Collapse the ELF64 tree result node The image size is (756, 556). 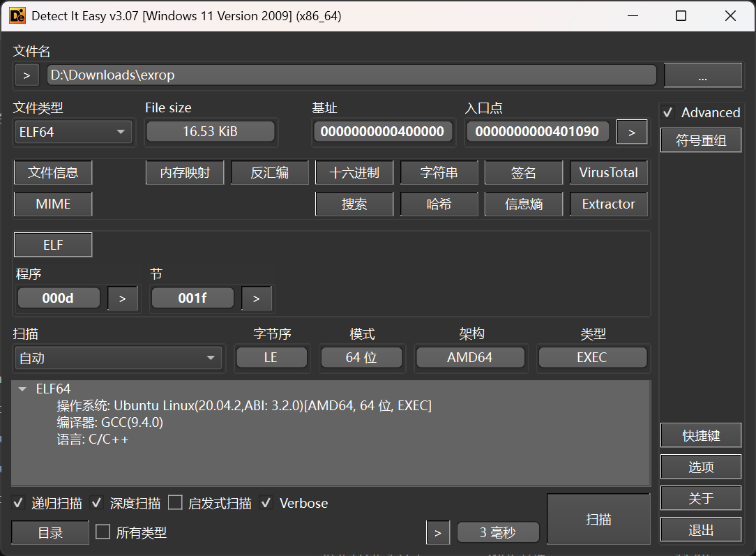pos(22,389)
